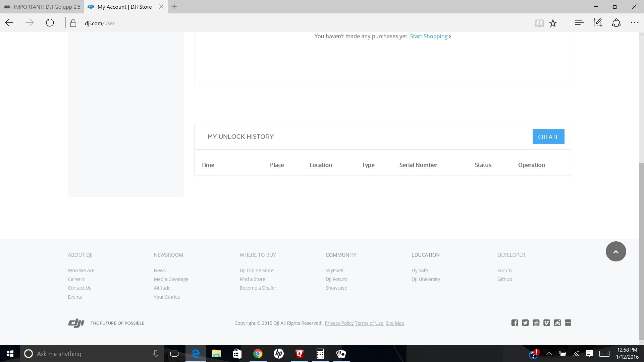Image resolution: width=644 pixels, height=362 pixels.
Task: Open the Privacy Policy link
Action: coord(339,323)
